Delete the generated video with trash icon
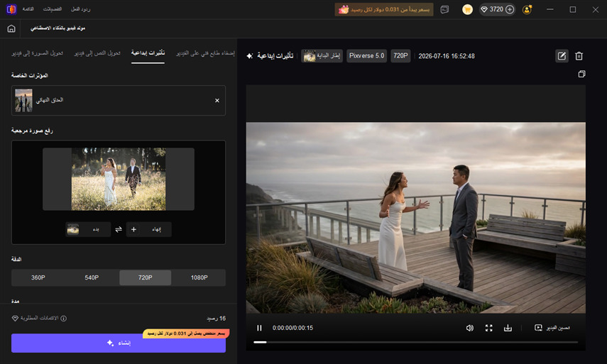Image resolution: width=607 pixels, height=364 pixels. [x=579, y=56]
